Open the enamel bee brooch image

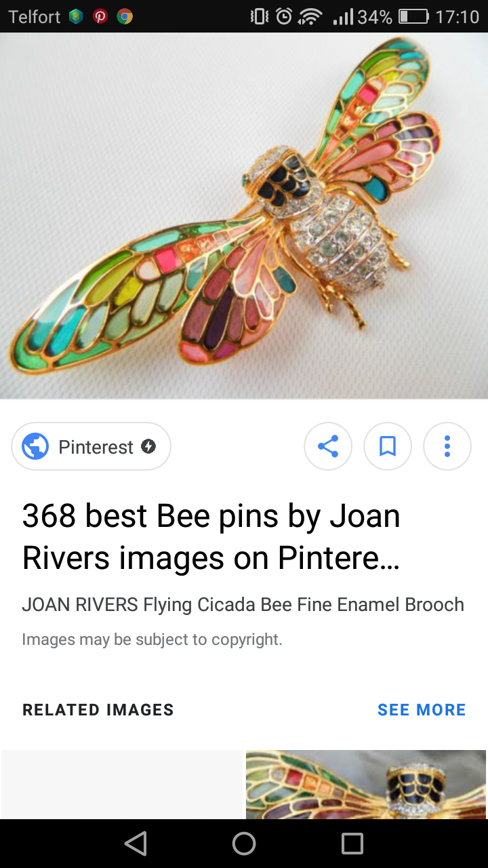244,216
